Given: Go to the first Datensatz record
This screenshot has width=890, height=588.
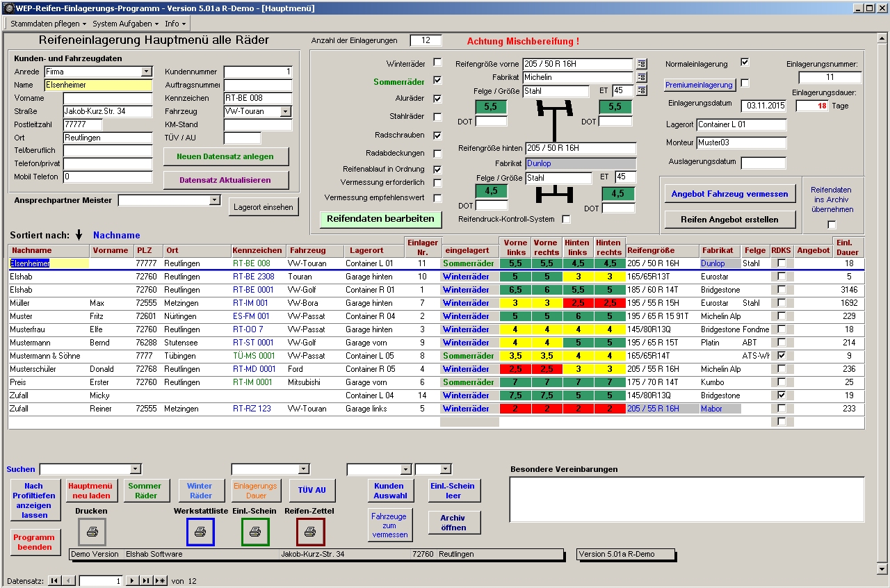Looking at the screenshot, I should coord(54,580).
